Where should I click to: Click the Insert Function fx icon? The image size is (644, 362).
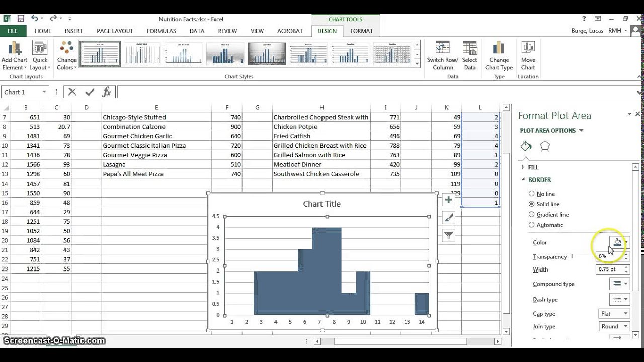tap(107, 92)
